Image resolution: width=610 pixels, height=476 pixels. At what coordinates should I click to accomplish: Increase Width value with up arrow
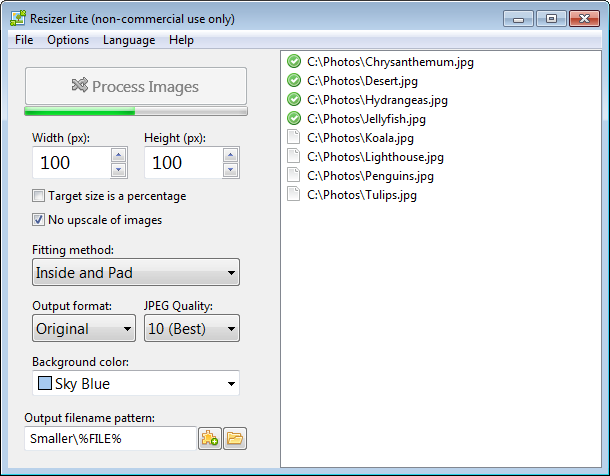[119, 155]
